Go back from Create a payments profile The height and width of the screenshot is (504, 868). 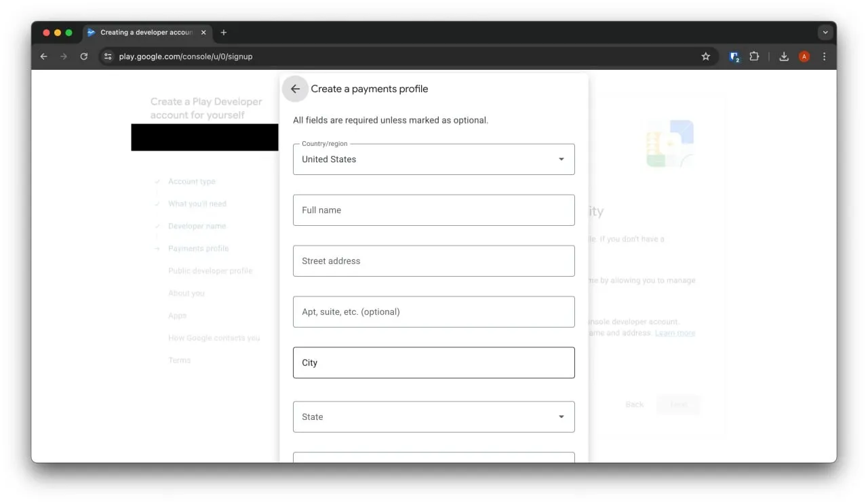(295, 89)
